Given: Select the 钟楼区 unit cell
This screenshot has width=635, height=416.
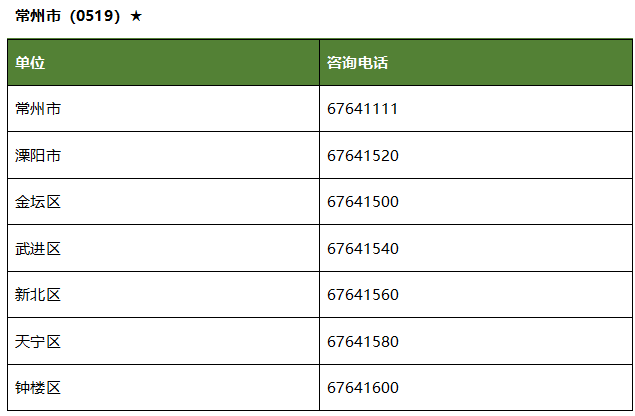Looking at the screenshot, I should (38, 388).
